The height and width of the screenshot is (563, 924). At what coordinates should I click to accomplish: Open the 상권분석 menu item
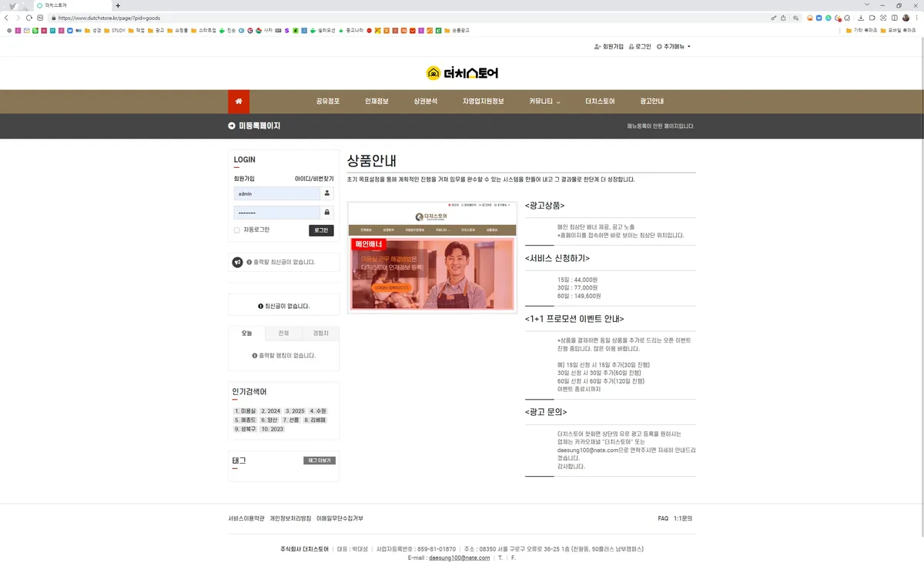(425, 102)
